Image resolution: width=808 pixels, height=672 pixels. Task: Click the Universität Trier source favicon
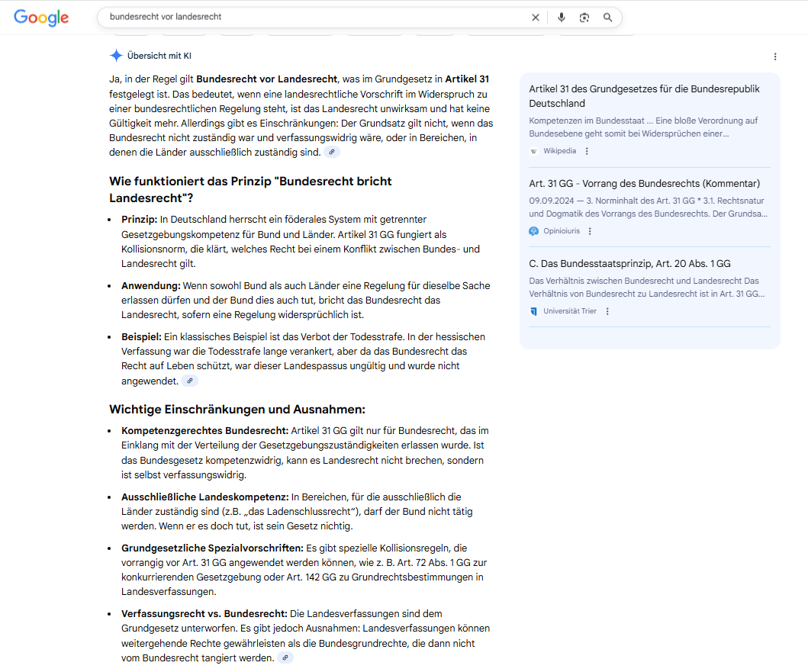(534, 311)
